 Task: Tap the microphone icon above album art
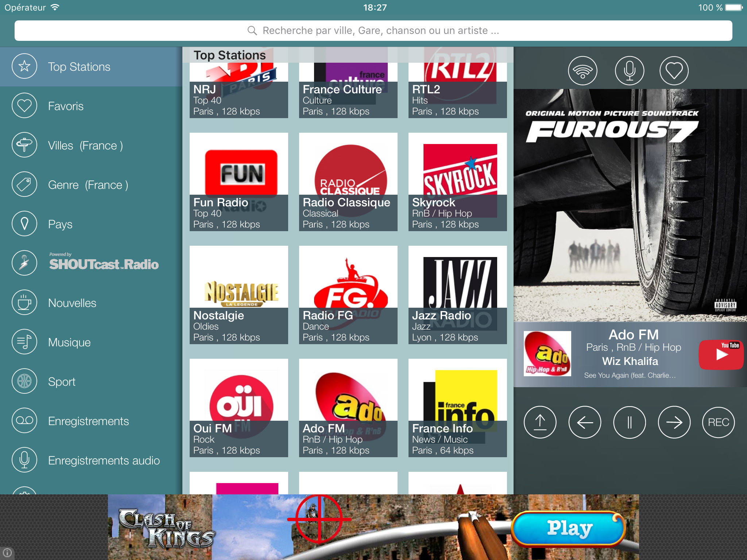[x=630, y=71]
